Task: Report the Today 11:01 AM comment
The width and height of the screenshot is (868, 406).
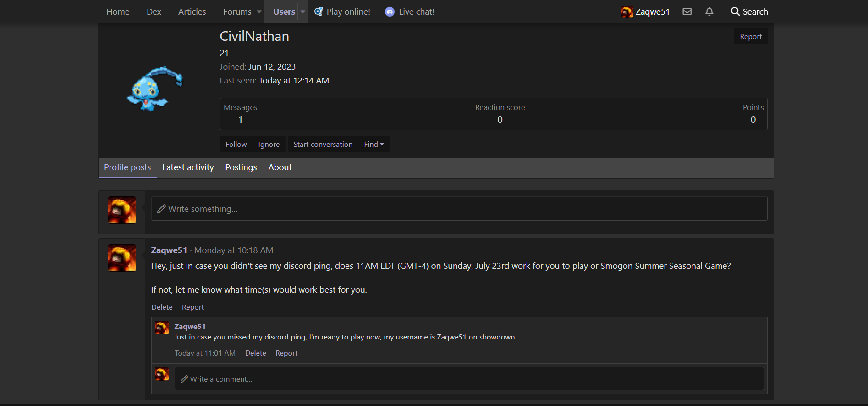Action: (x=286, y=353)
